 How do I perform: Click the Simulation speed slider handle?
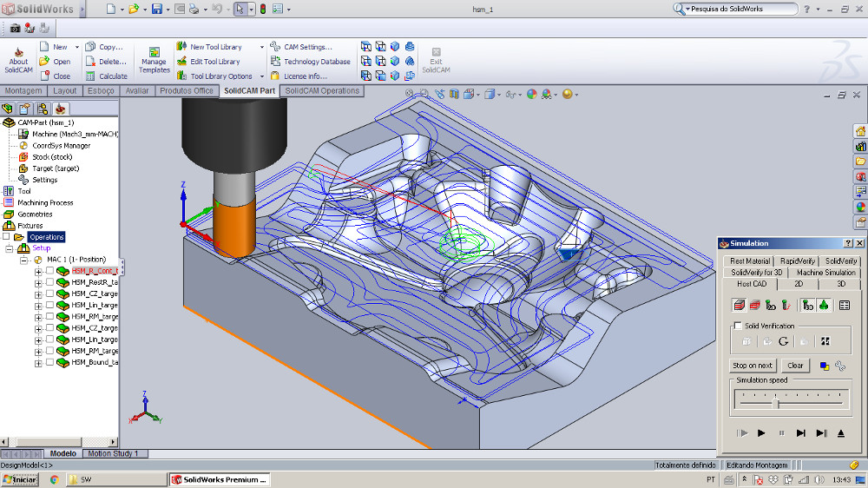pyautogui.click(x=777, y=403)
